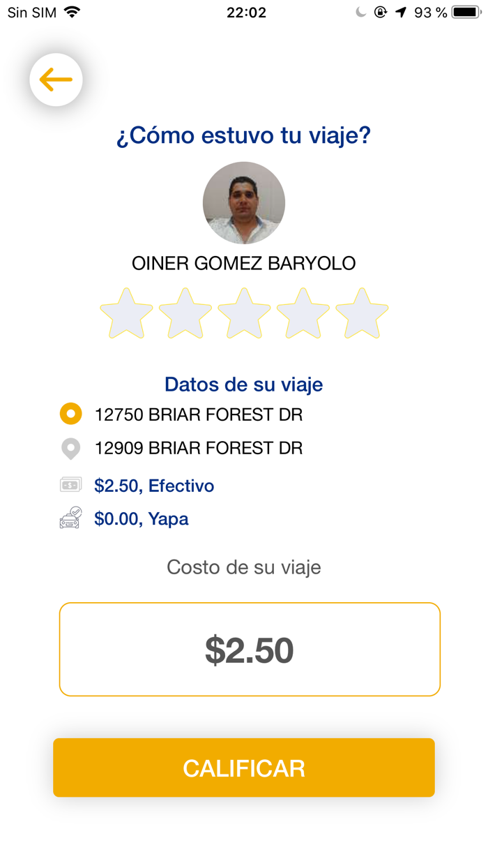Click the Wi-Fi icon in status bar
This screenshot has height=868, width=488.
tap(73, 11)
